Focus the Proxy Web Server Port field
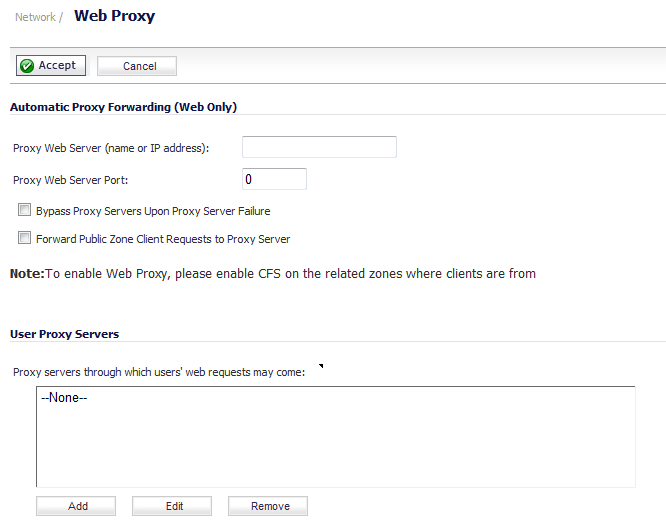Viewport: 666px width, 526px height. tap(274, 179)
